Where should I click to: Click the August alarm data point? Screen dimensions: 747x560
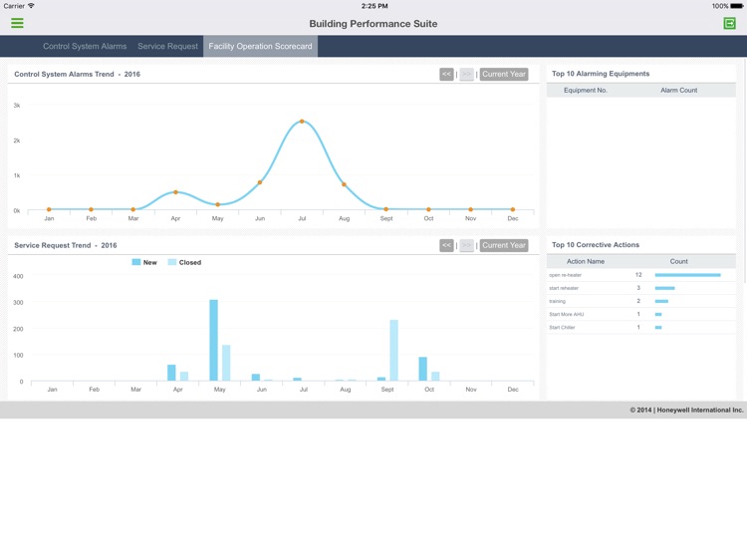[x=344, y=184]
